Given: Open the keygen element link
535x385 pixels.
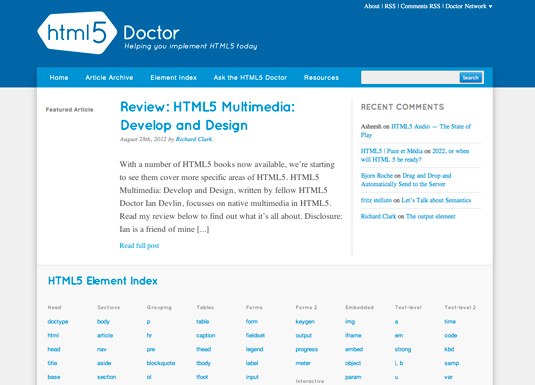Looking at the screenshot, I should [305, 322].
